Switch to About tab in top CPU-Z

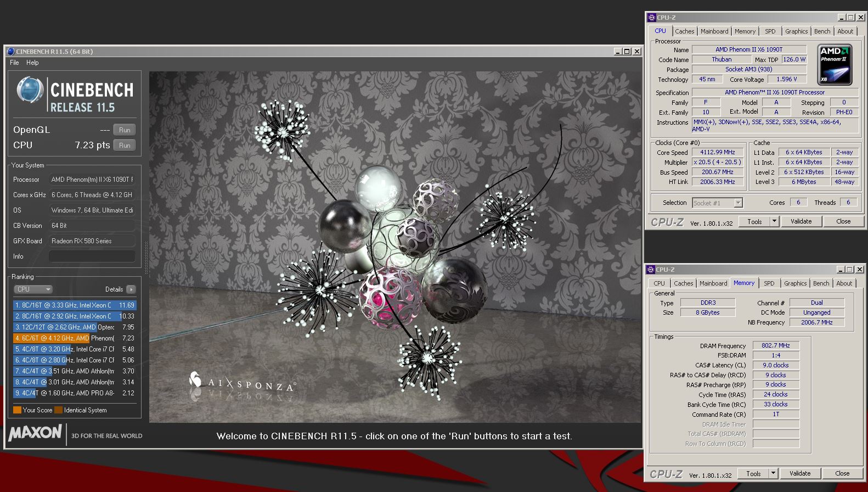click(845, 31)
